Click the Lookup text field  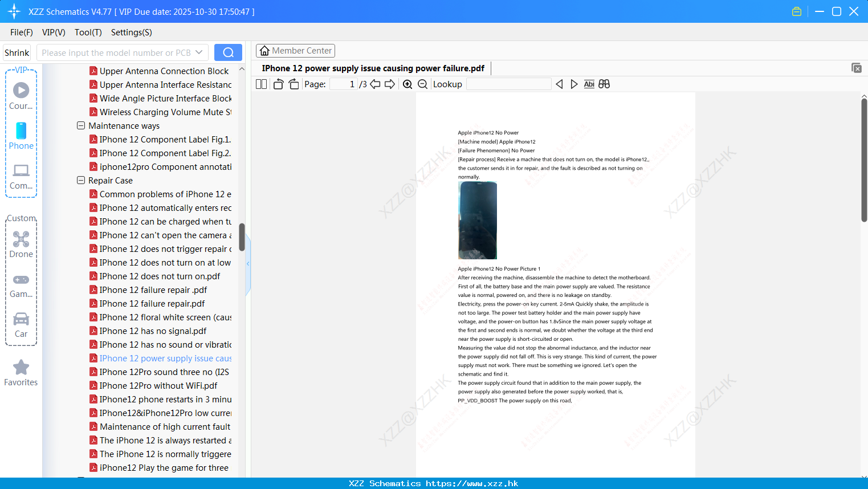[x=509, y=84]
